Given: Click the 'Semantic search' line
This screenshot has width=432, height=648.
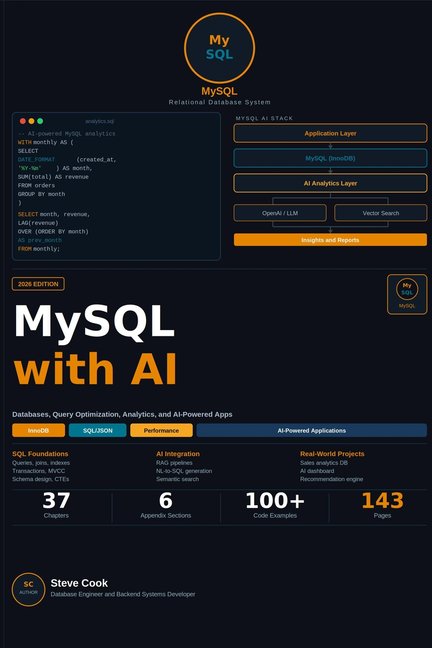Looking at the screenshot, I should tap(177, 479).
